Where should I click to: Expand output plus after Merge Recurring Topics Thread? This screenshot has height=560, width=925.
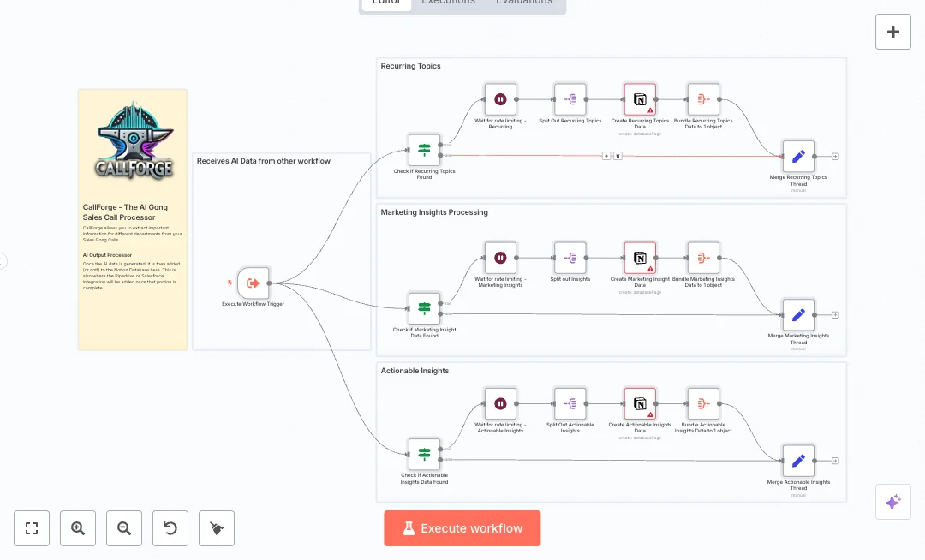pos(835,156)
